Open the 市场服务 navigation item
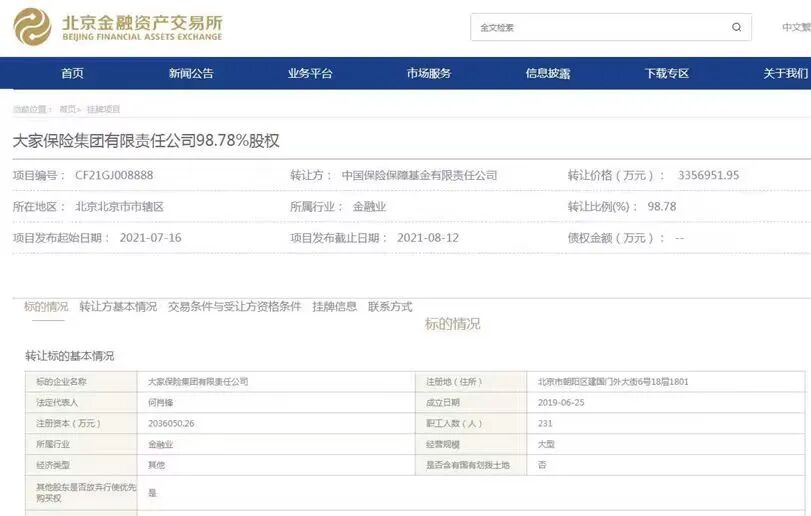 pos(429,73)
